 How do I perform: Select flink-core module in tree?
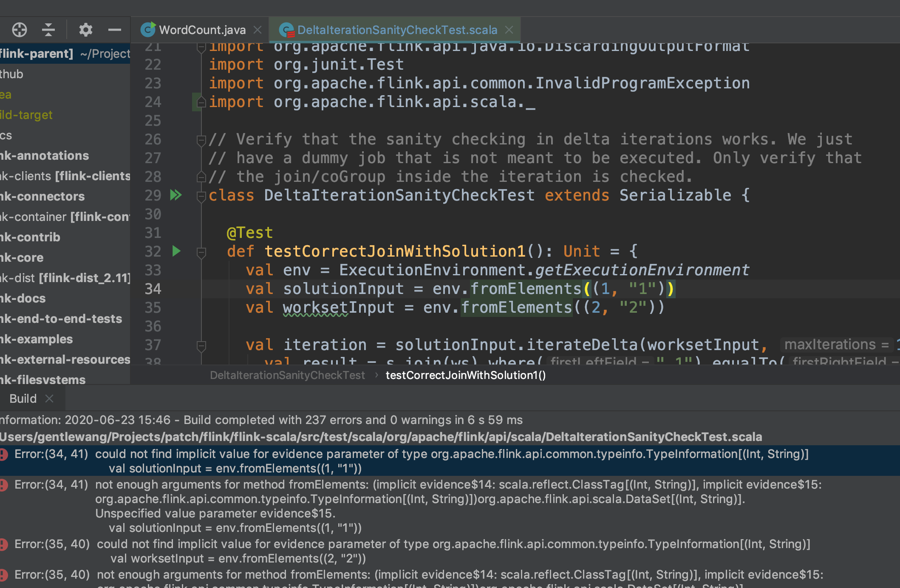(x=65, y=257)
